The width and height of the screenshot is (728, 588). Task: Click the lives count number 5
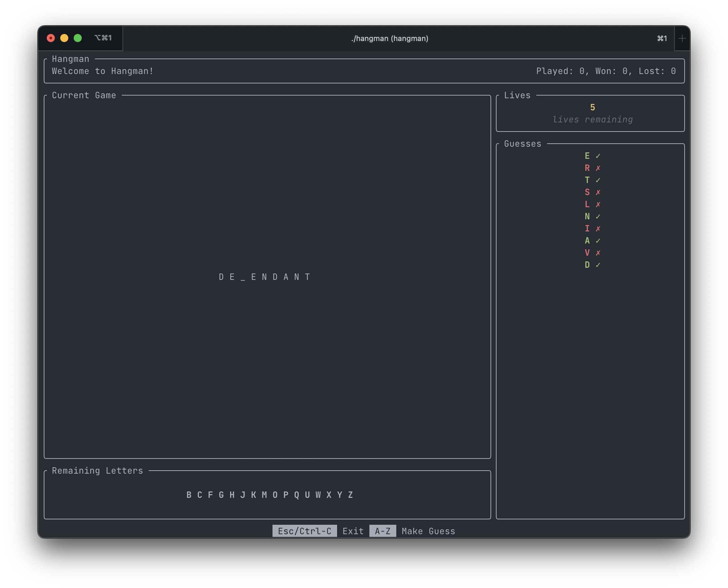point(592,107)
